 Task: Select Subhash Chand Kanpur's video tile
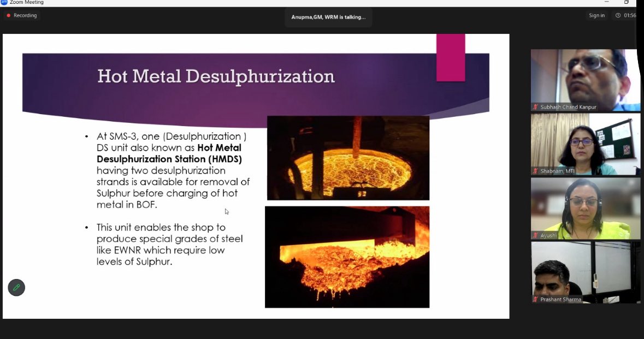coord(585,80)
